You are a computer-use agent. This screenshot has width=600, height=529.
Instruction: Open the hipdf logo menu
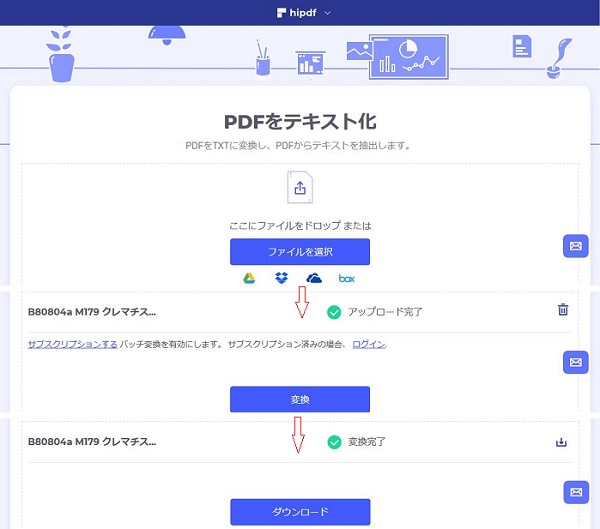click(x=297, y=13)
